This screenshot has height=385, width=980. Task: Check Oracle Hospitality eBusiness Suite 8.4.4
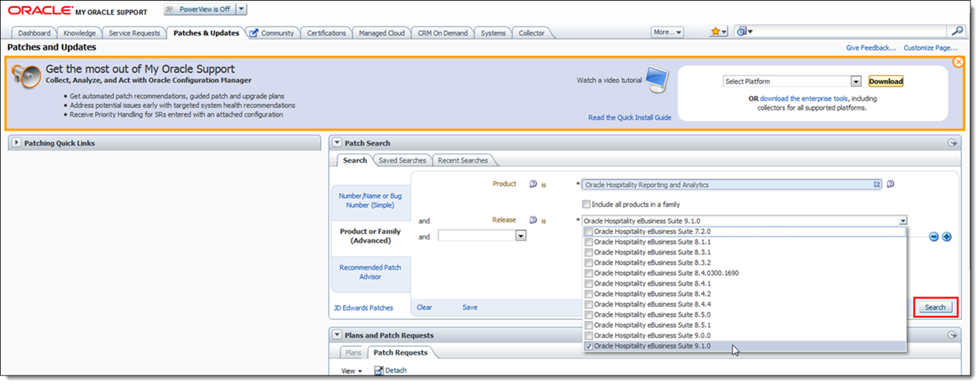pyautogui.click(x=589, y=304)
